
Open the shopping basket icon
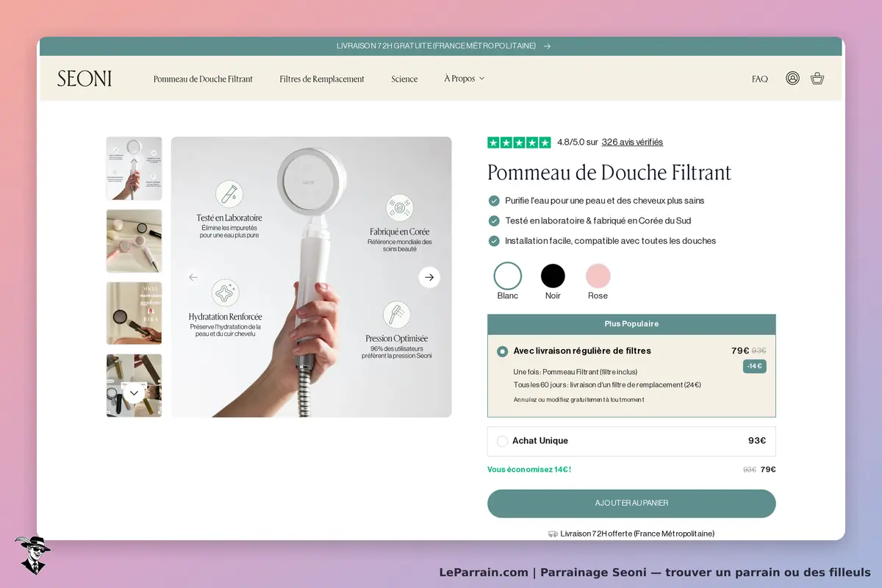point(817,78)
